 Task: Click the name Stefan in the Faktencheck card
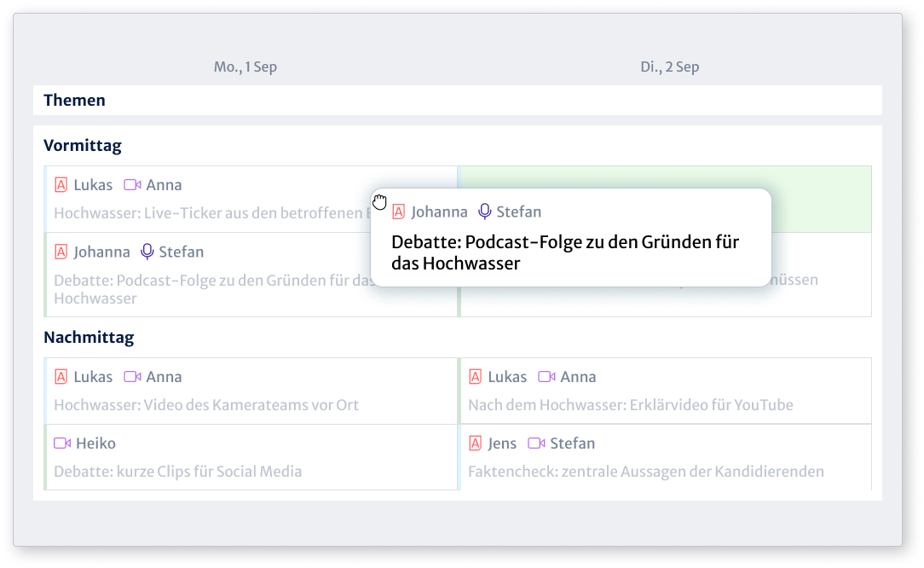click(x=572, y=443)
